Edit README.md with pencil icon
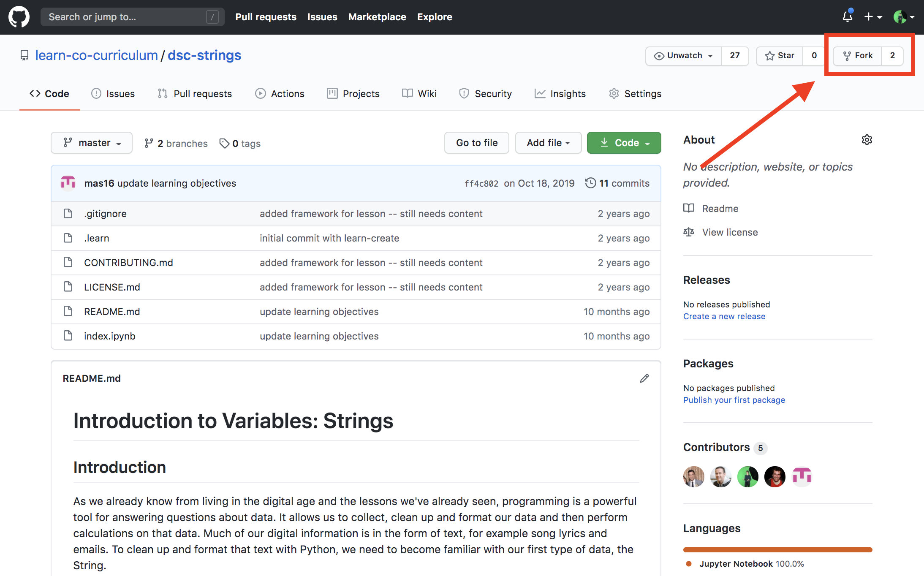 [x=644, y=378]
